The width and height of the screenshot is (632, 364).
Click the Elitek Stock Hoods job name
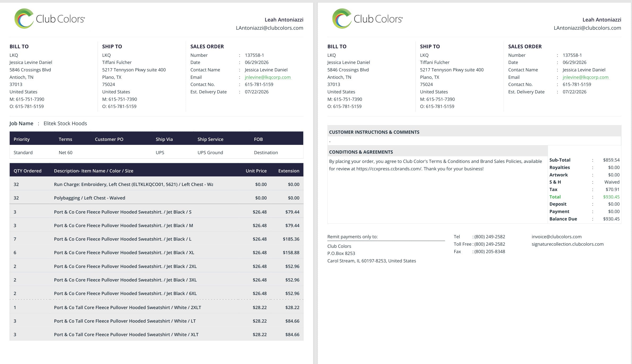[x=65, y=123]
